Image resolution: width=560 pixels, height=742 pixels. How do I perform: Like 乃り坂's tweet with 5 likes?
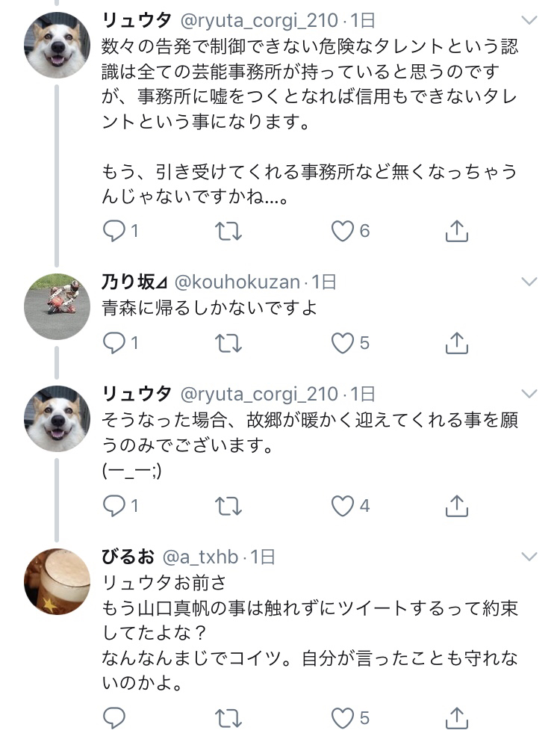[343, 343]
